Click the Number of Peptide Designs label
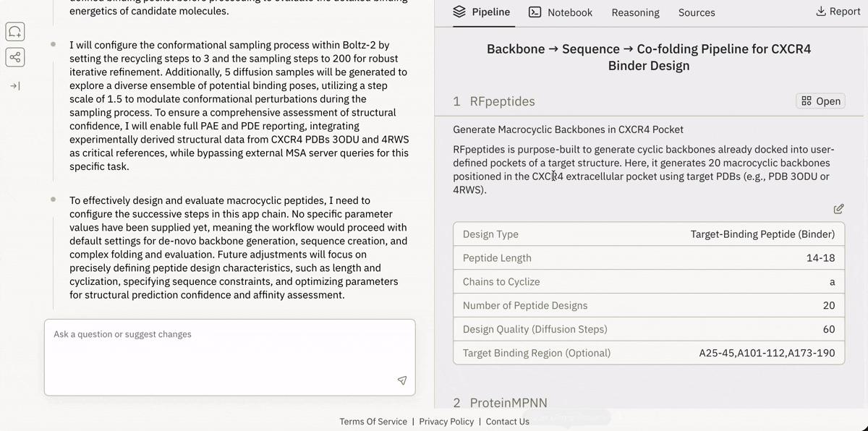Image resolution: width=868 pixels, height=431 pixels. 525,306
